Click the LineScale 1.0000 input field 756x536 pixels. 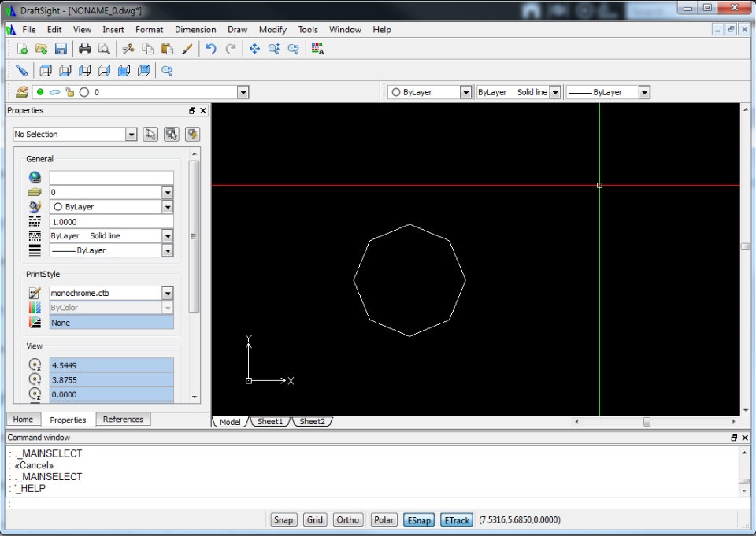[x=111, y=221]
